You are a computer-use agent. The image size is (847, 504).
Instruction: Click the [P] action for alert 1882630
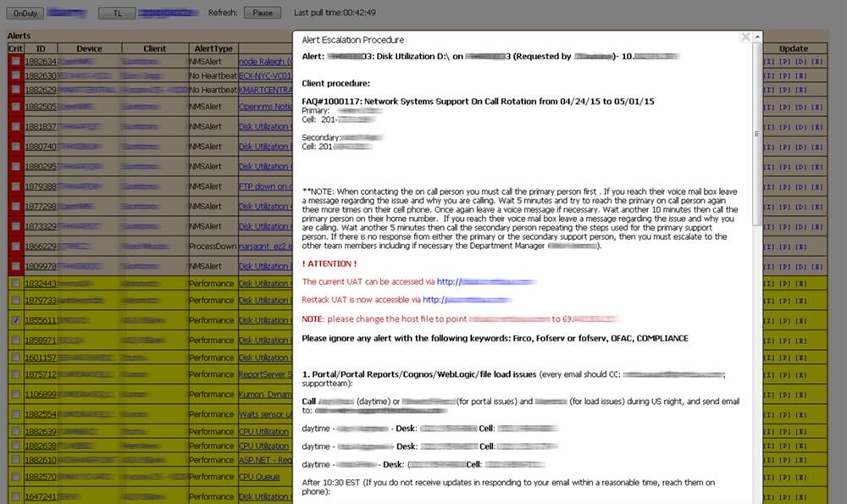(x=785, y=75)
